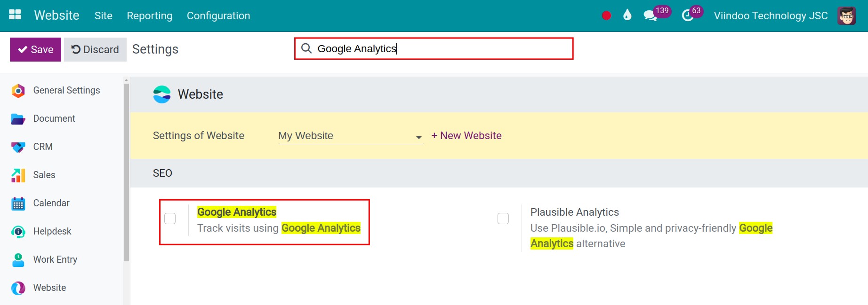Click inside the Google Analytics search field
The width and height of the screenshot is (868, 305).
tap(433, 48)
